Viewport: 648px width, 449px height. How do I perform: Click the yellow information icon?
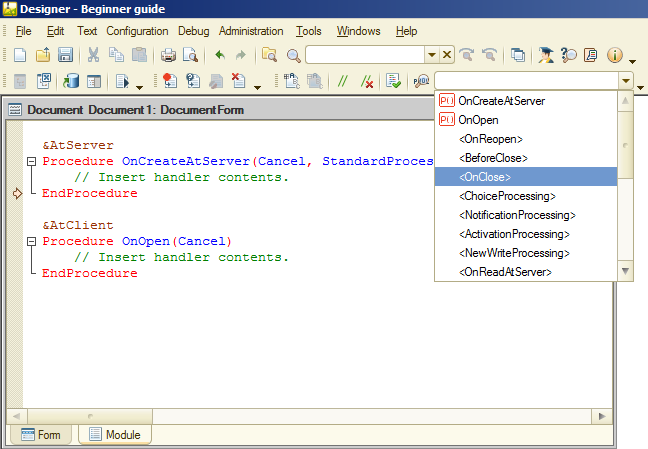(x=615, y=55)
